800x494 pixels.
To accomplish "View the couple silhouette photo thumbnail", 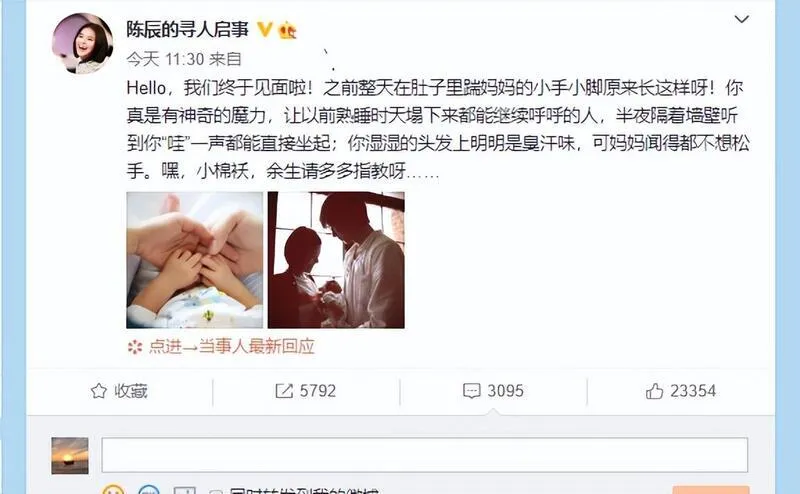I will pos(336,260).
